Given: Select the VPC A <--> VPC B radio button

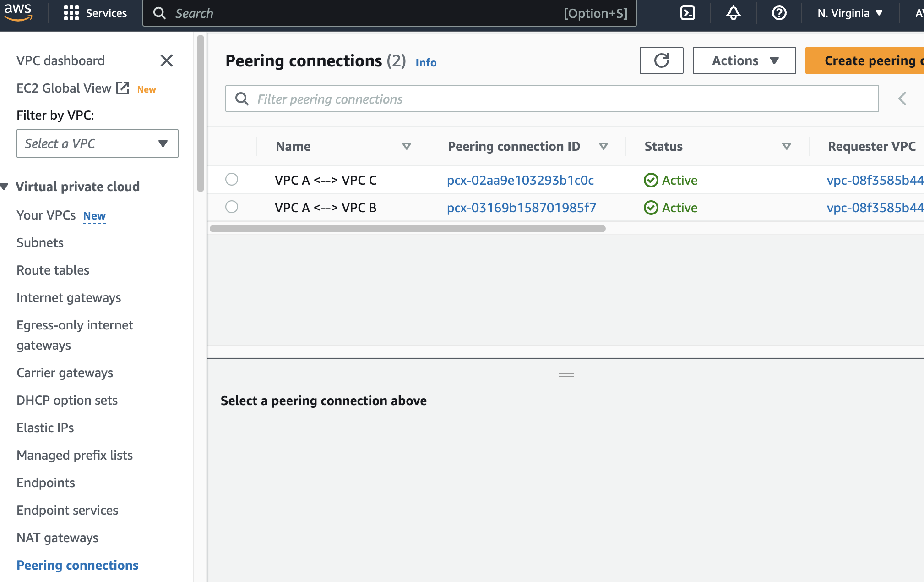Looking at the screenshot, I should [232, 207].
